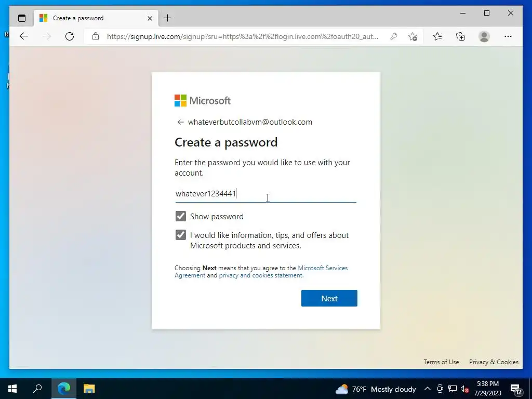Open the notification center icon

[x=516, y=389]
